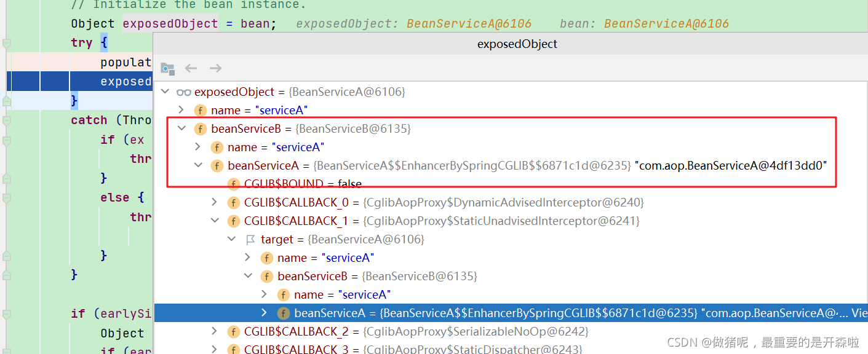This screenshot has width=868, height=354.
Task: Expand the CGLIB$CALLBACK_0 node
Action: (214, 202)
